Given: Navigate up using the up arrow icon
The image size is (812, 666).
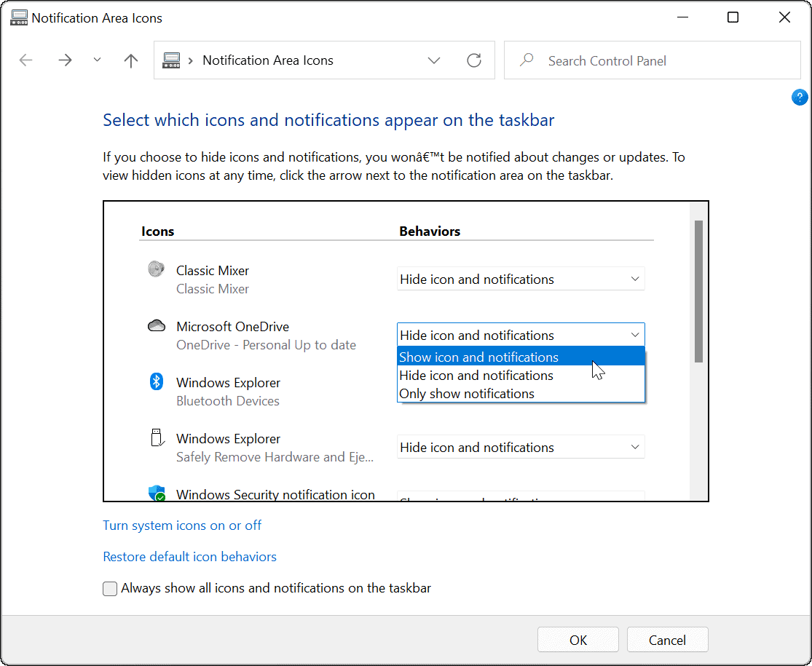Looking at the screenshot, I should coord(130,60).
